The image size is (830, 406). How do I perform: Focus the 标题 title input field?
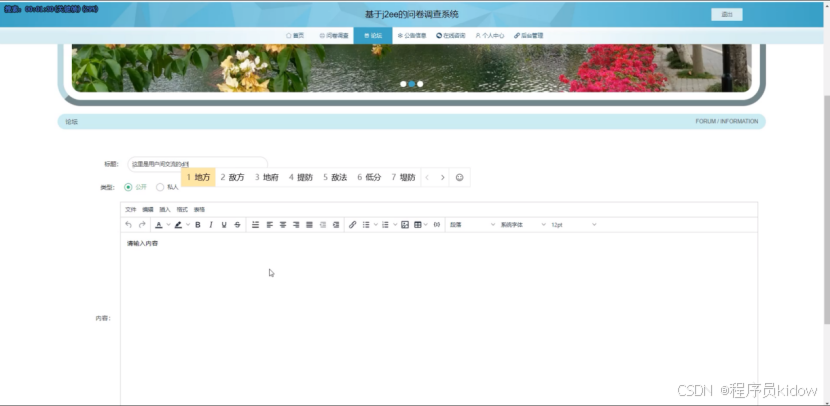[197, 164]
